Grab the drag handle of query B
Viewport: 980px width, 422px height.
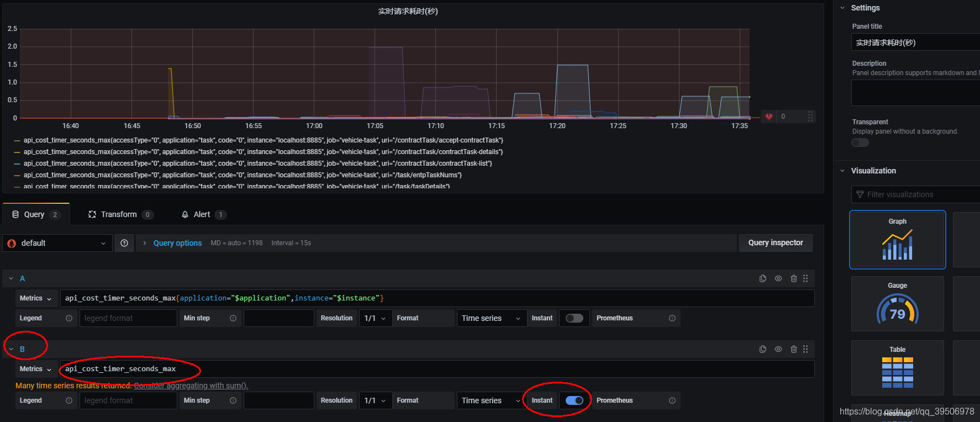(805, 349)
